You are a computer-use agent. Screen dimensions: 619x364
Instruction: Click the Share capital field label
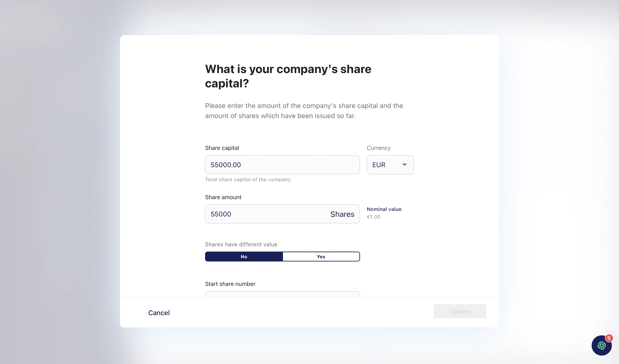click(x=222, y=148)
